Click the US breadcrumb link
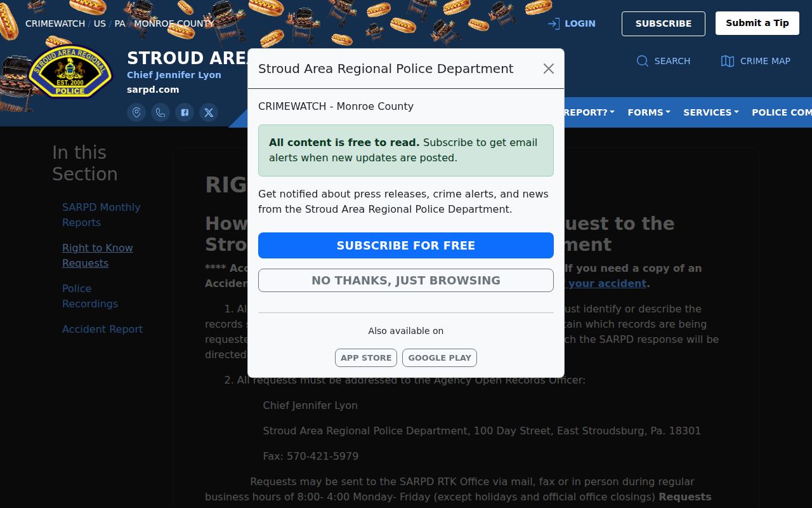This screenshot has width=812, height=508. [x=100, y=23]
